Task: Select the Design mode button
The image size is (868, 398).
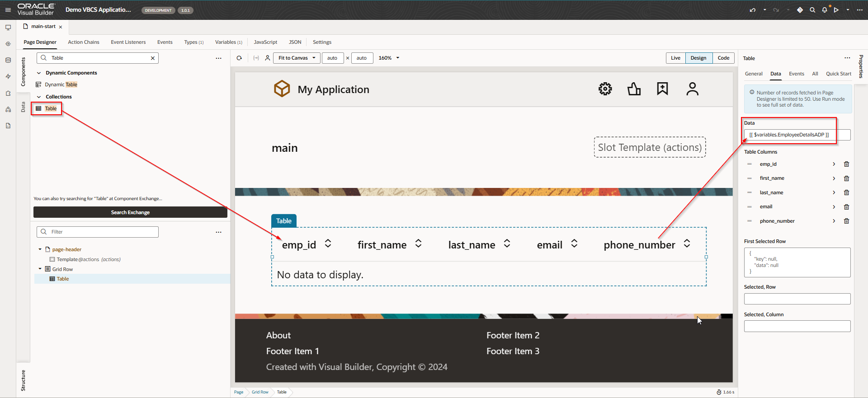Action: pyautogui.click(x=698, y=58)
